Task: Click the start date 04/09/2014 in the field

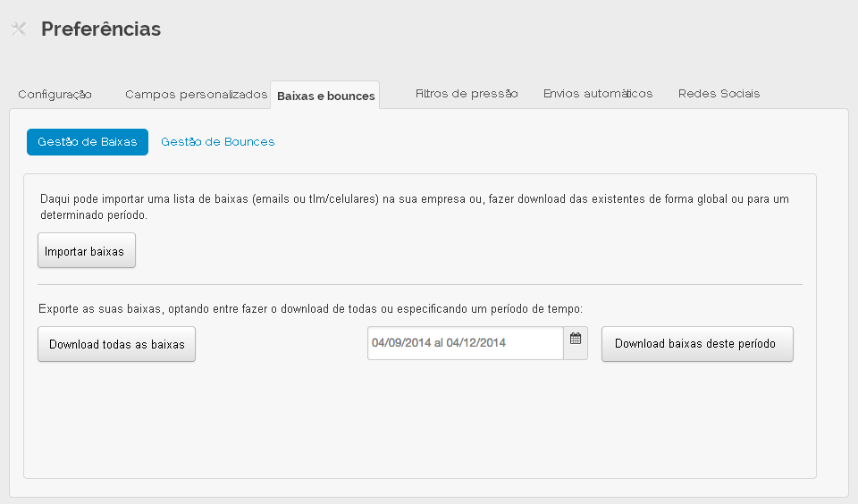Action: pos(399,343)
